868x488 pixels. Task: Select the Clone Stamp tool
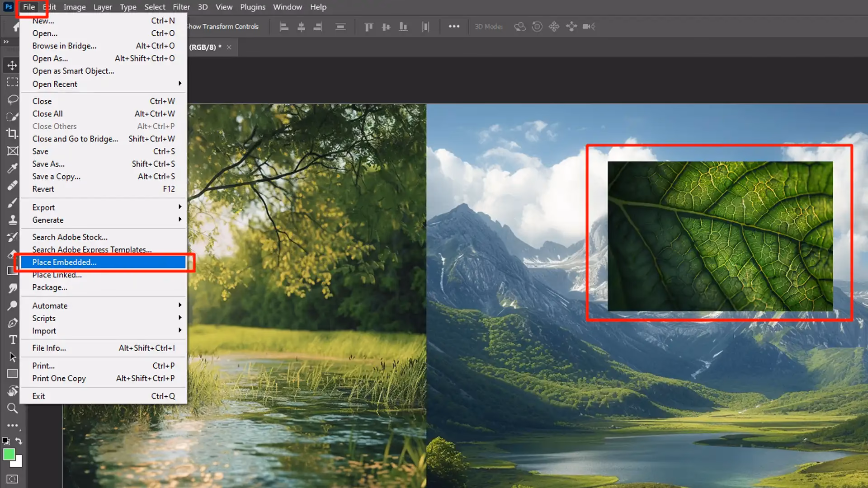pyautogui.click(x=12, y=220)
